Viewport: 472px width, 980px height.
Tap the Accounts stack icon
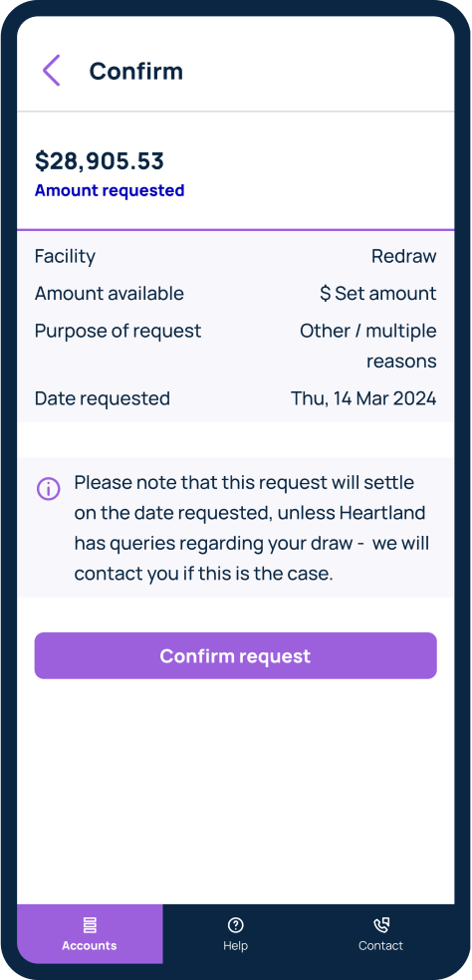[x=90, y=925]
